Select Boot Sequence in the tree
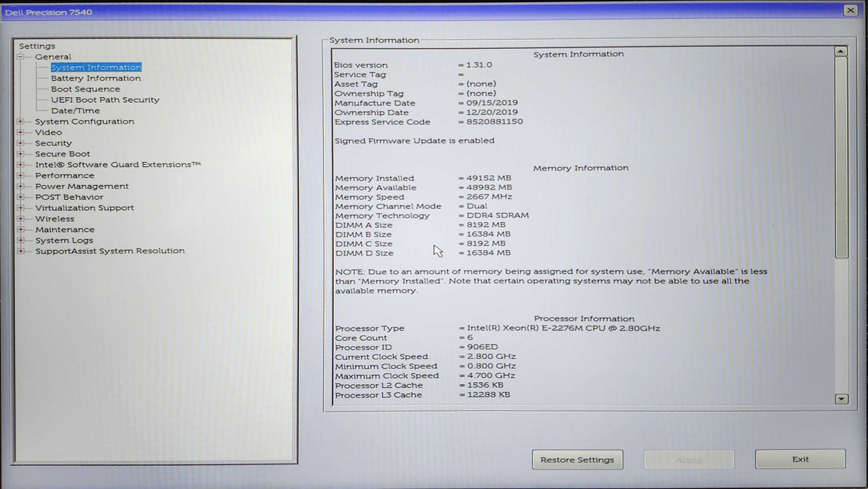The height and width of the screenshot is (489, 868). [x=86, y=89]
